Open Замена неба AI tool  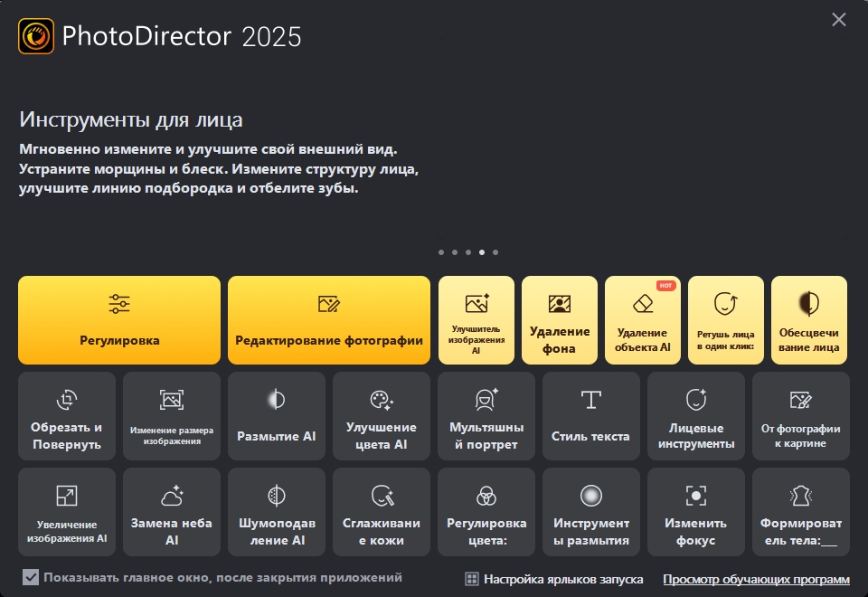172,512
